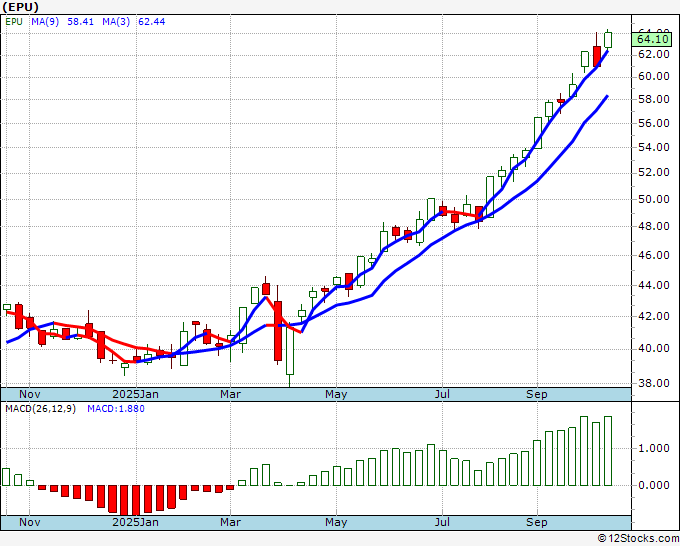Click the latest green candlestick near 64
This screenshot has height=546, width=680.
(608, 39)
